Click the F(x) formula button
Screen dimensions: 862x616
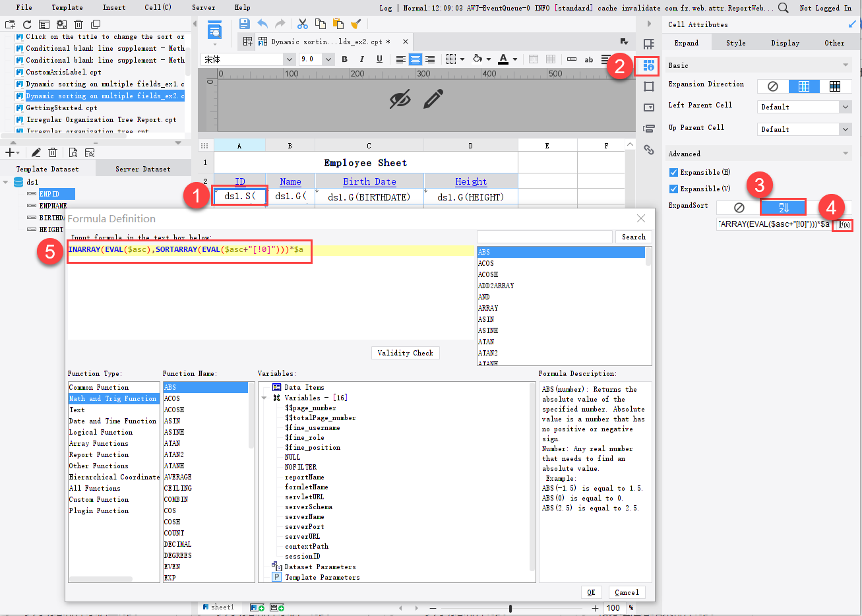[x=844, y=225]
